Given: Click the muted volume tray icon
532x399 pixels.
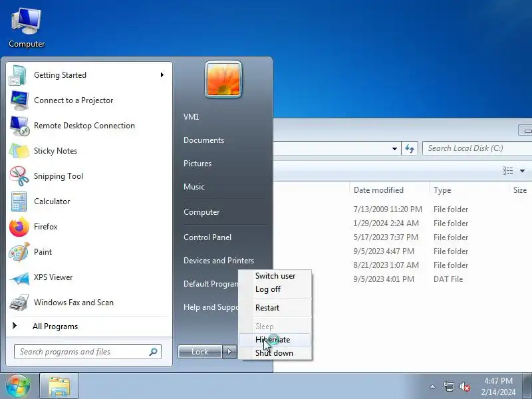Looking at the screenshot, I should (x=464, y=386).
